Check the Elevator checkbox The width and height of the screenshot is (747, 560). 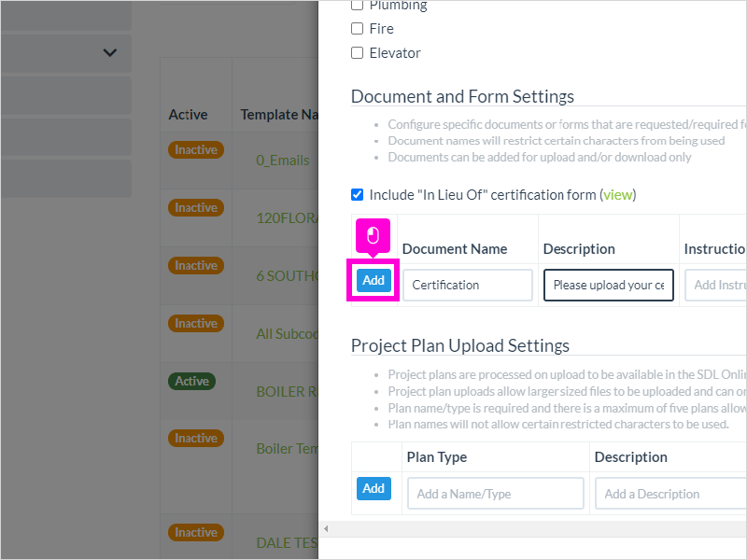click(x=357, y=52)
